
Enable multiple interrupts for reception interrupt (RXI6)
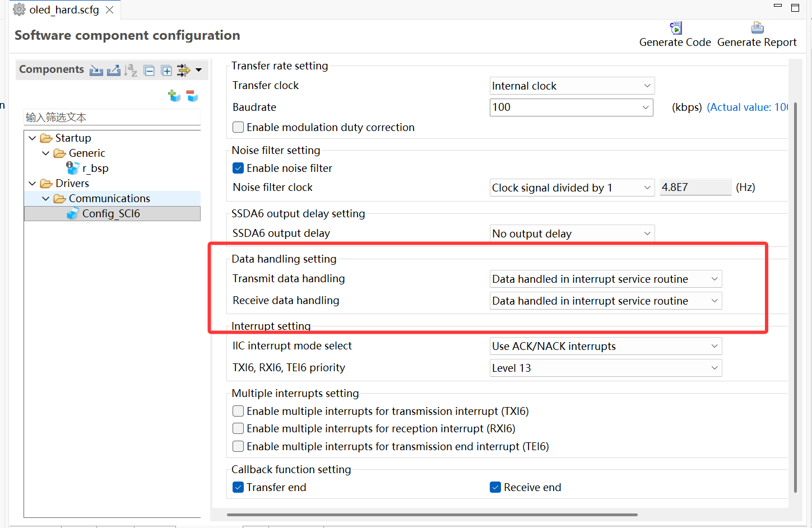pyautogui.click(x=238, y=428)
